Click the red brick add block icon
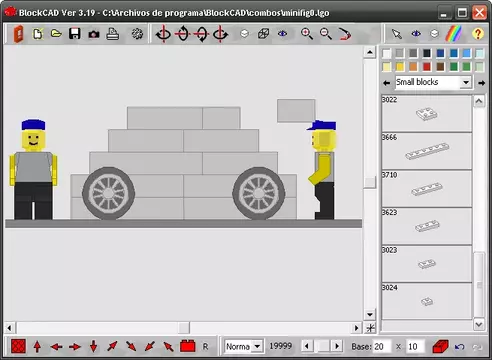The image size is (492, 360). coord(188,346)
